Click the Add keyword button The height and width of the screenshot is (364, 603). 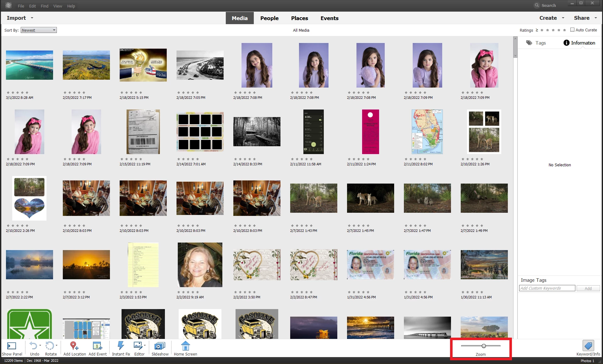[588, 288]
